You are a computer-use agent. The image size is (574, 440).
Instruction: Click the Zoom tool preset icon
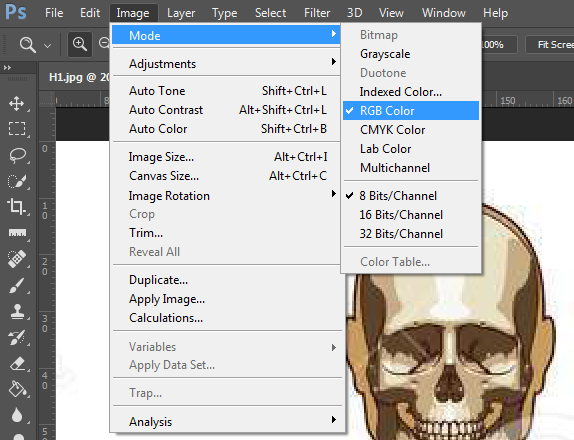[27, 45]
